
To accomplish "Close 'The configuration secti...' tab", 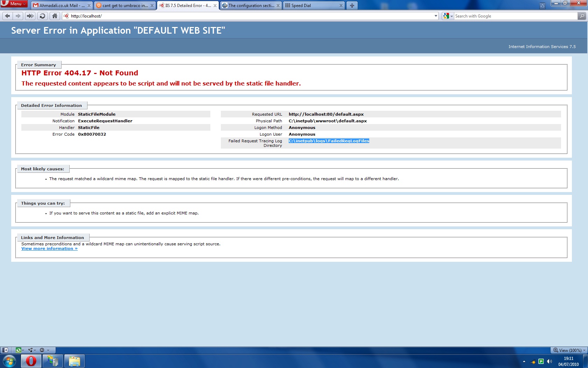I will click(x=278, y=6).
